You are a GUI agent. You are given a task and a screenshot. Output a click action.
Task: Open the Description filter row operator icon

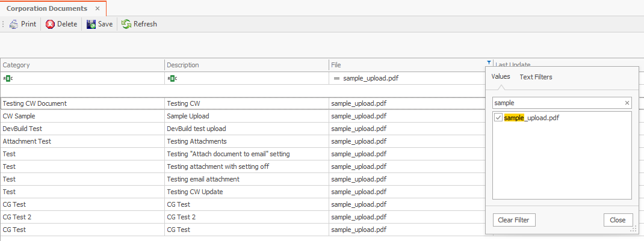pos(172,78)
